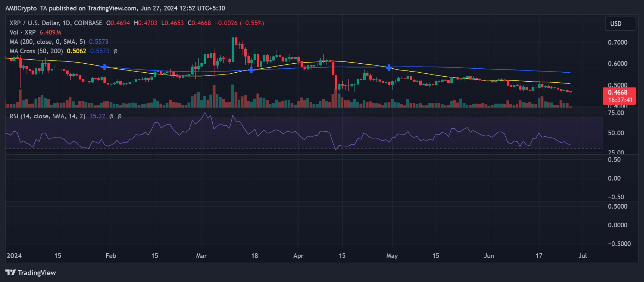Image resolution: width=644 pixels, height=282 pixels.
Task: Open the USD currency selector
Action: pos(620,24)
